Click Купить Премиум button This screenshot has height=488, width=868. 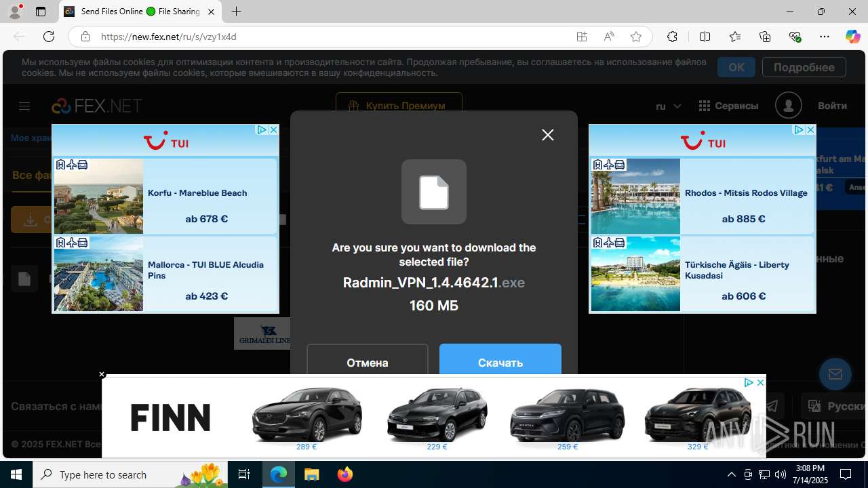399,105
